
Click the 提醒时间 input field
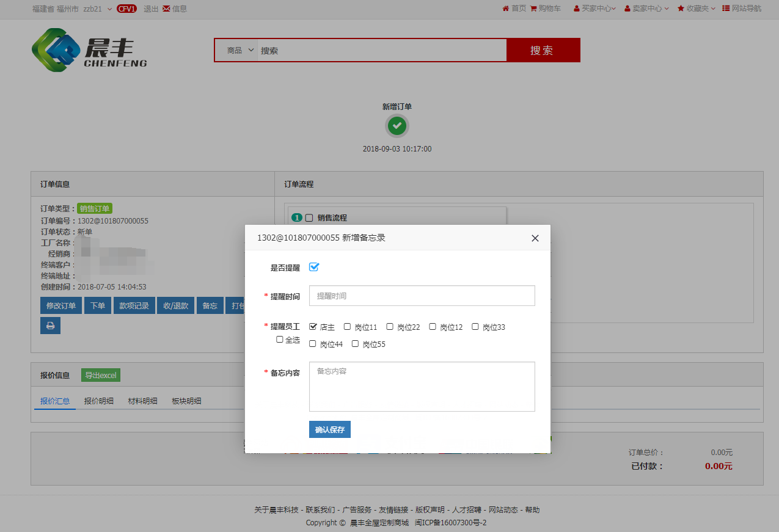(422, 296)
